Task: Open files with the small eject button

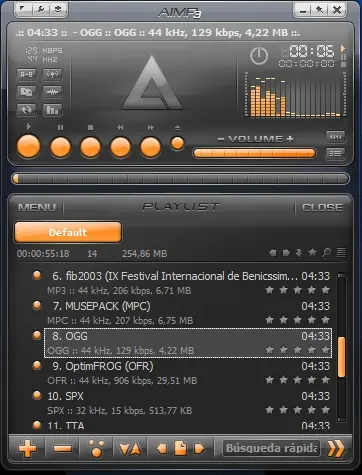Action: [177, 143]
